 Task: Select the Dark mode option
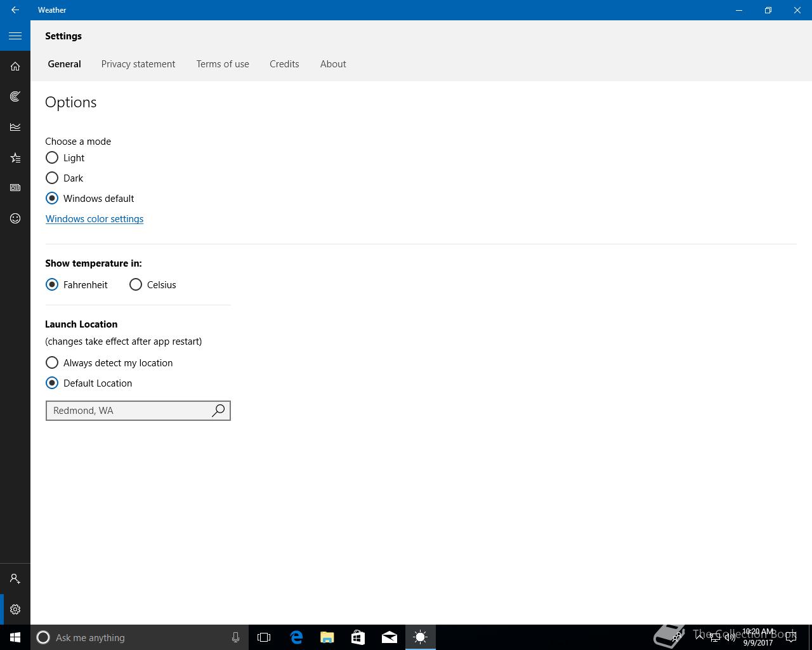52,178
